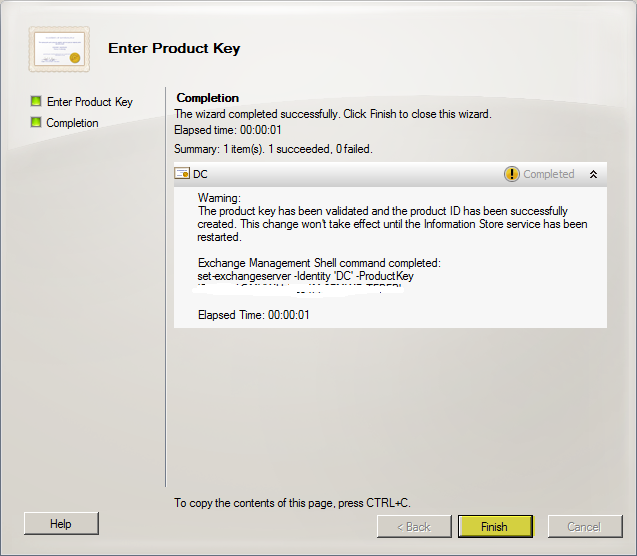The image size is (637, 556).
Task: Click the yellow warning status icon
Action: [511, 174]
